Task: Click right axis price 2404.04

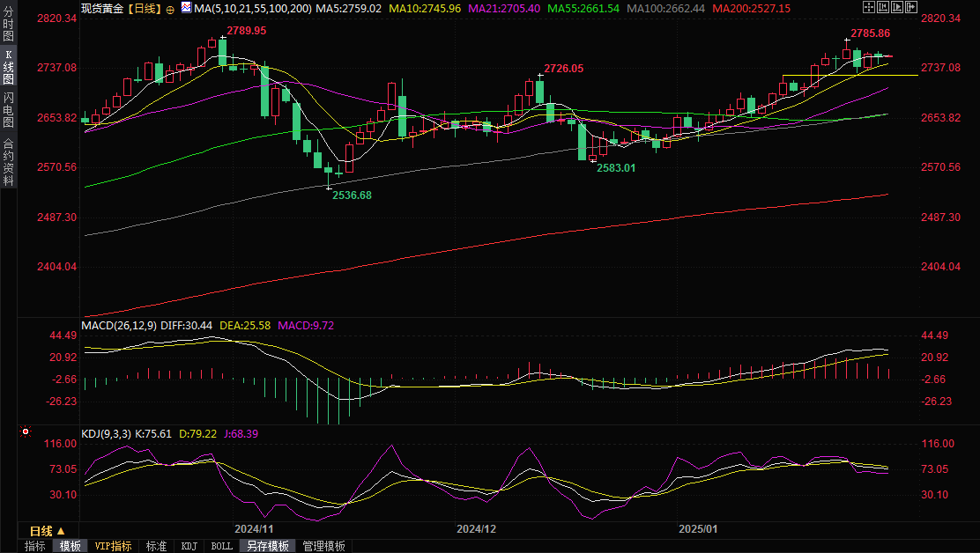Action: [940, 267]
